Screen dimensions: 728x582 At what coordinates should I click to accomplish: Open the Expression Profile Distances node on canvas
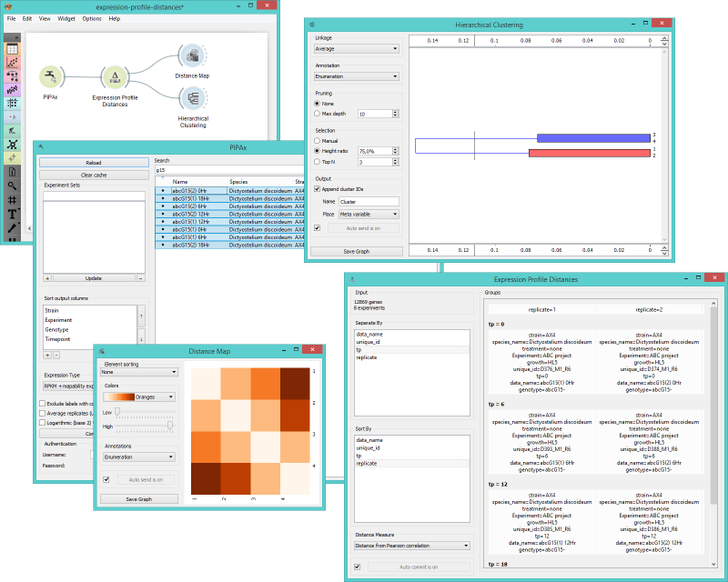[x=114, y=77]
